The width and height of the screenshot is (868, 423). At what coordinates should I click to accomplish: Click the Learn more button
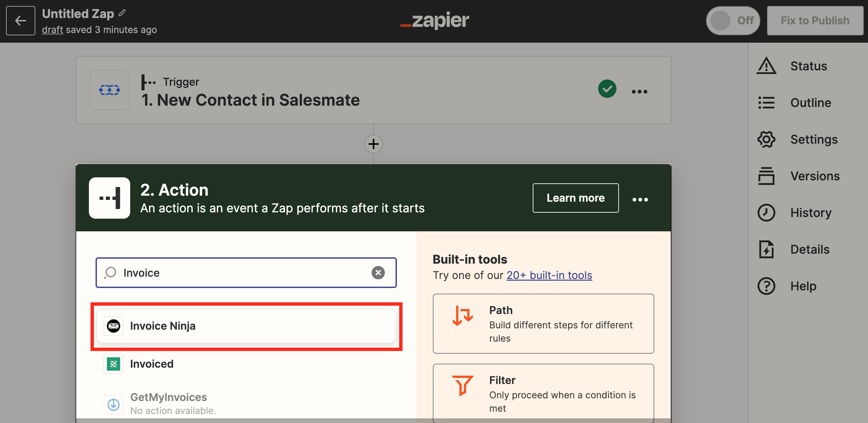[x=576, y=198]
